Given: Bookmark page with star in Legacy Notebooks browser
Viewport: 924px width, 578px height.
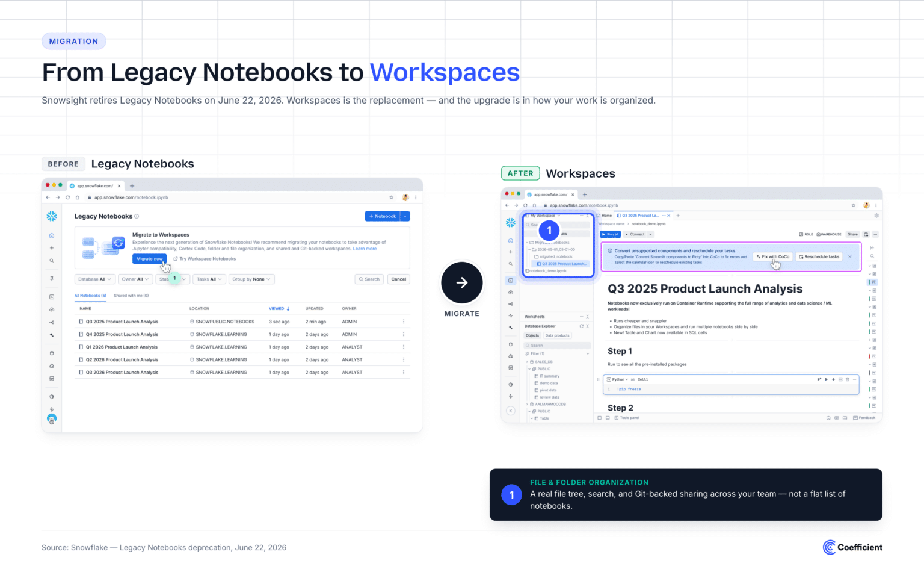Looking at the screenshot, I should pos(391,197).
